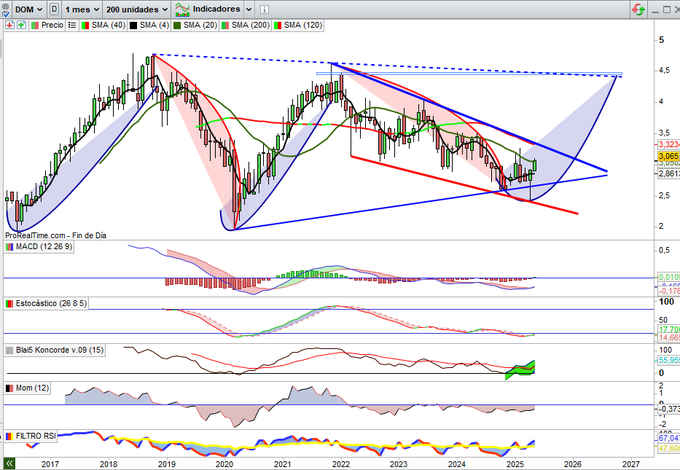Screen dimensions: 680x470
Task: Open the DOM ticker dropdown
Action: click(x=29, y=9)
